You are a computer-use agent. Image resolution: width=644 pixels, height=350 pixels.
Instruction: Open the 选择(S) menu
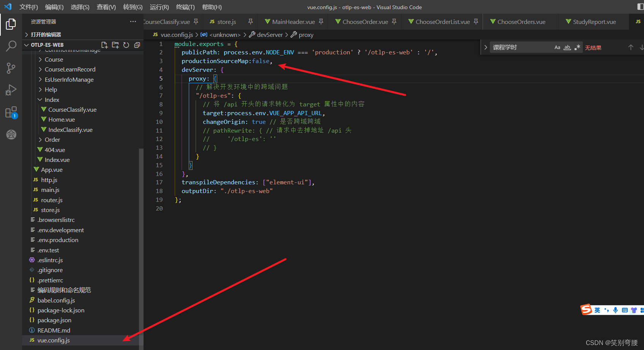(80, 7)
